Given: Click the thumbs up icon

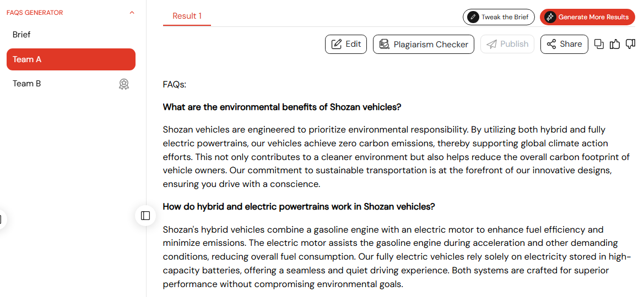Looking at the screenshot, I should tap(615, 45).
